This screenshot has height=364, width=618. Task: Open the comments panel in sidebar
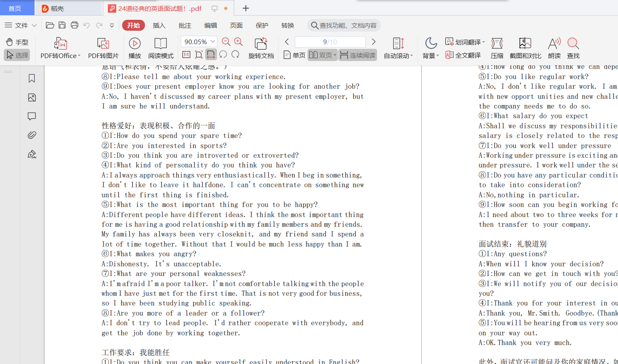(32, 116)
